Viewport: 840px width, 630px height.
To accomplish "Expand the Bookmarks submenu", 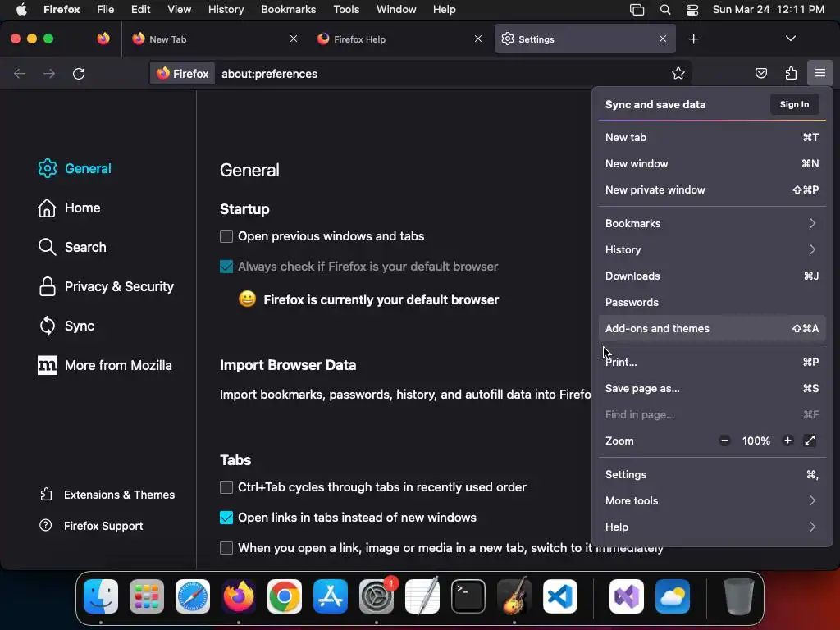I will pos(712,223).
